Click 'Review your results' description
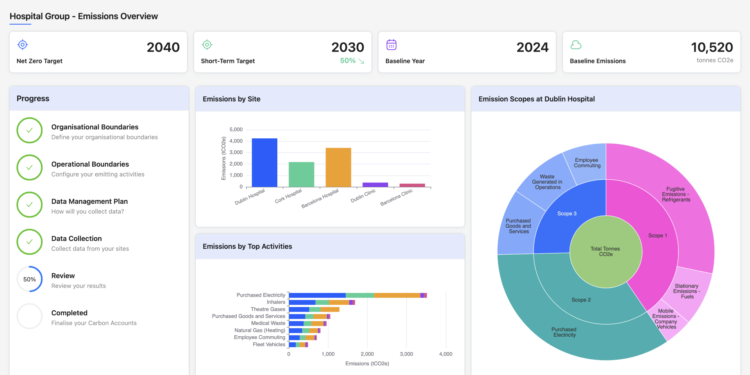 (78, 286)
